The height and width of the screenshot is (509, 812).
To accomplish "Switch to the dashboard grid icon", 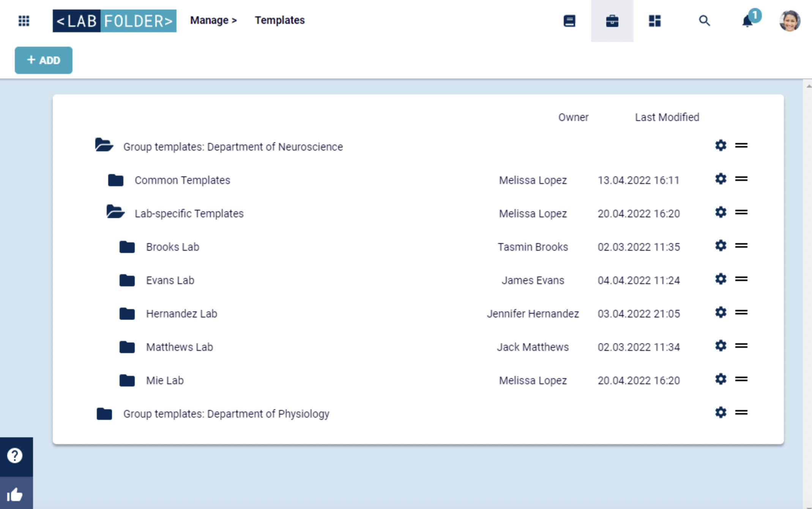I will coord(655,20).
